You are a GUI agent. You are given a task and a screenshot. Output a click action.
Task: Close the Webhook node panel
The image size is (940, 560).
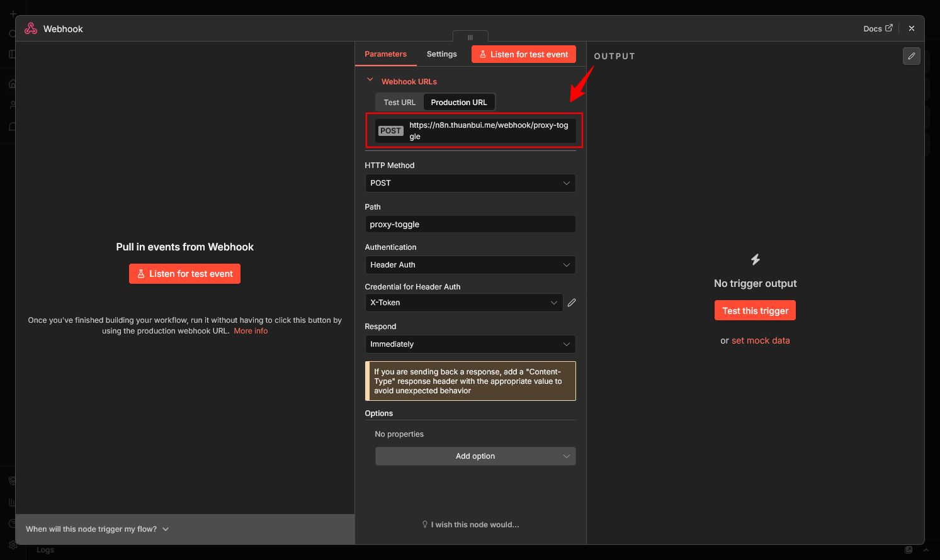911,28
